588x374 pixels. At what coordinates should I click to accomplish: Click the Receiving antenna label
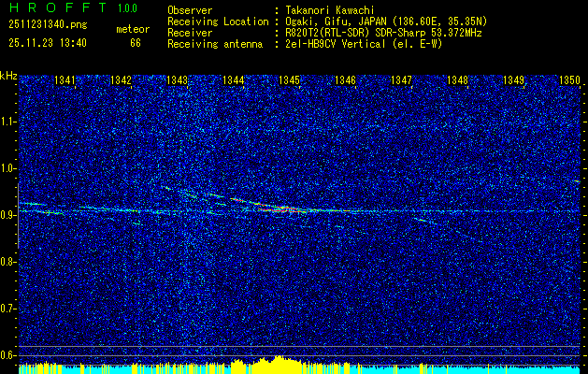(x=215, y=44)
